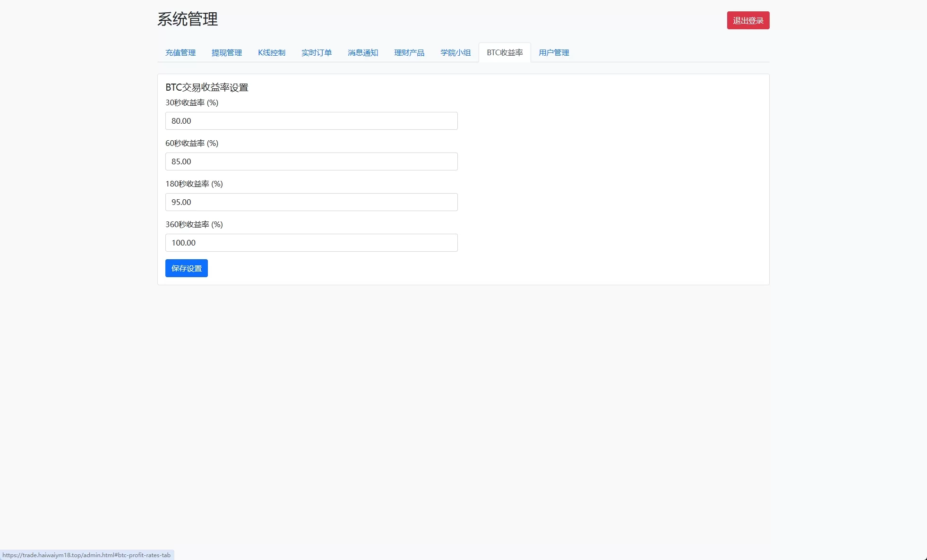Viewport: 927px width, 560px height.
Task: Select the K线控制 tab
Action: [272, 52]
